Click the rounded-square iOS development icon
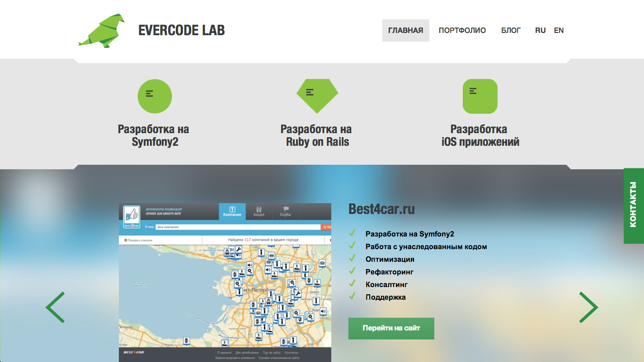 (480, 96)
